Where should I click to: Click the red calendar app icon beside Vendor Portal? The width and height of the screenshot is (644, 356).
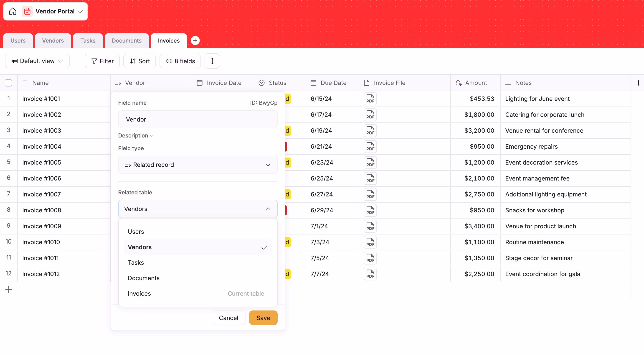(x=28, y=11)
